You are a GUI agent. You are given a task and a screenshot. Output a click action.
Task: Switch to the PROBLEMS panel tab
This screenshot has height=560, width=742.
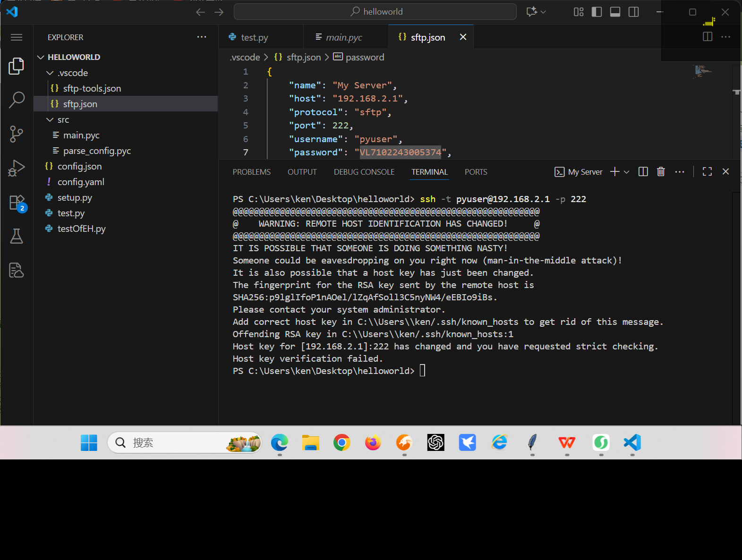coord(251,172)
